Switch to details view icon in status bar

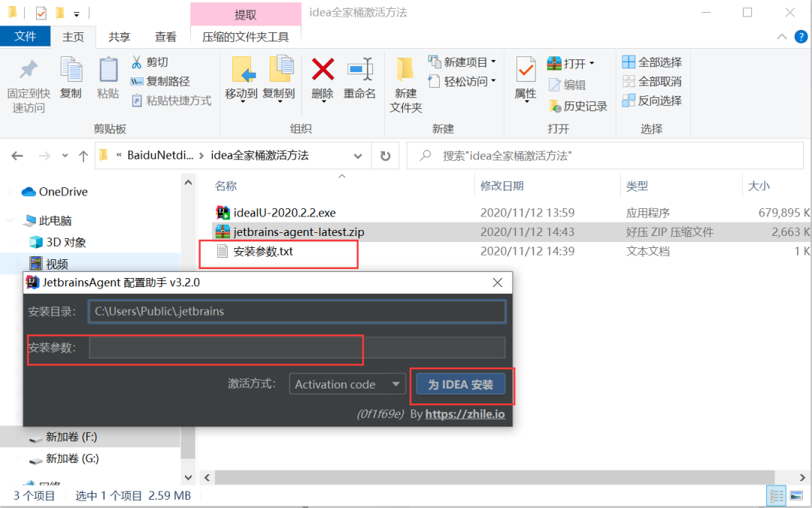pyautogui.click(x=777, y=495)
